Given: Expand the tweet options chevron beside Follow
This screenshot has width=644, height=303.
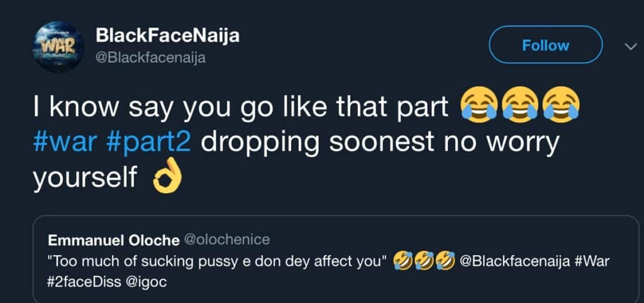Looking at the screenshot, I should click(630, 46).
